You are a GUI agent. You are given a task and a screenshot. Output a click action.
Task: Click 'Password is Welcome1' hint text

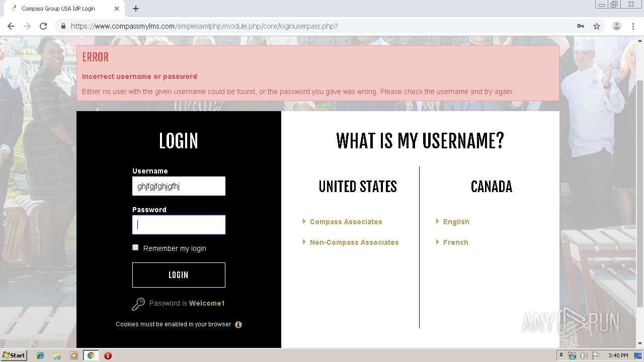tap(187, 303)
